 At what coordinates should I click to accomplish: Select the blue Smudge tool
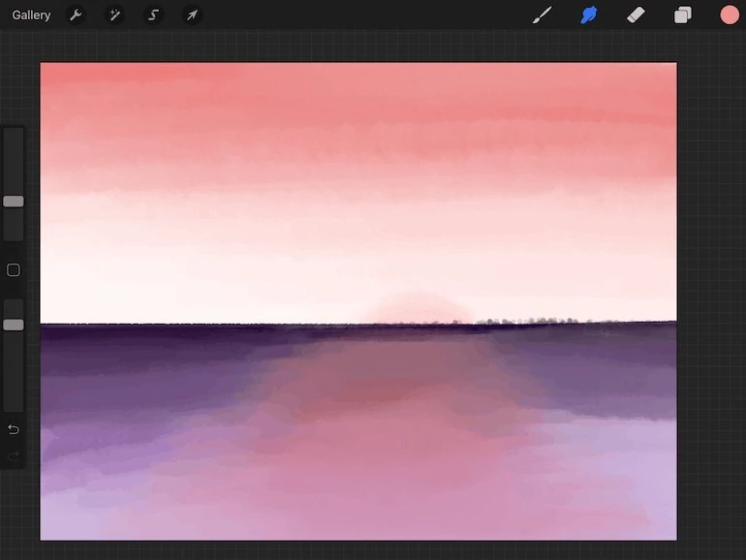pyautogui.click(x=588, y=15)
